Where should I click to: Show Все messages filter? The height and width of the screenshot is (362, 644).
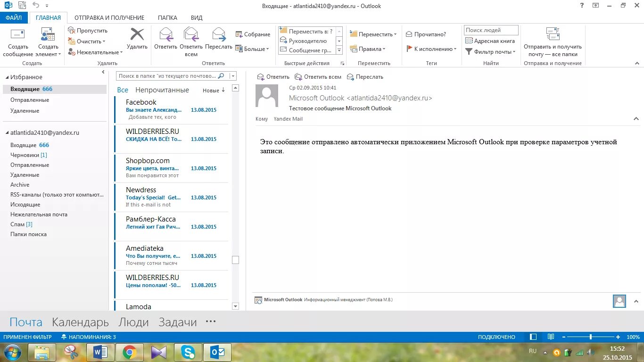coord(123,90)
